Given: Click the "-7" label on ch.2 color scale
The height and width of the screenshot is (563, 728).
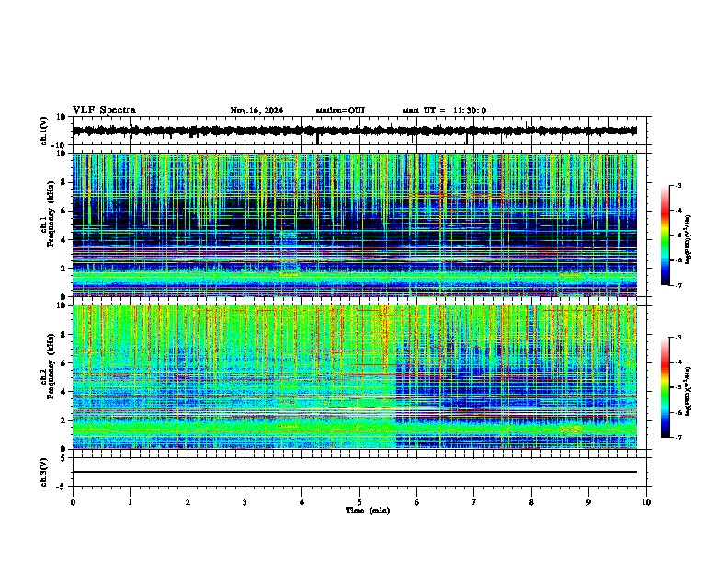Looking at the screenshot, I should 678,437.
